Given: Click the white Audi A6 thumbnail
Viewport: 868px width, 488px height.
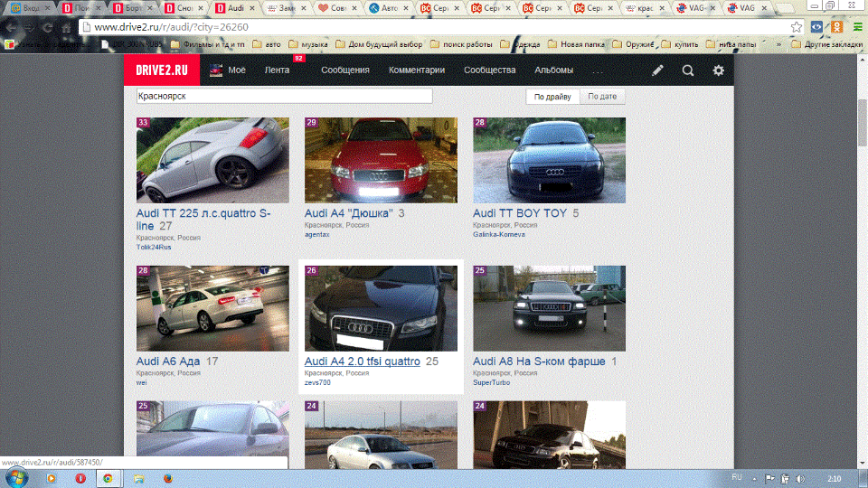Looking at the screenshot, I should 212,308.
